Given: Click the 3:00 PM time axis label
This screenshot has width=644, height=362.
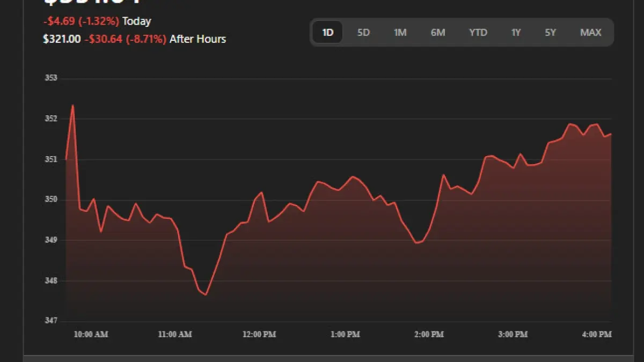Looking at the screenshot, I should (513, 334).
